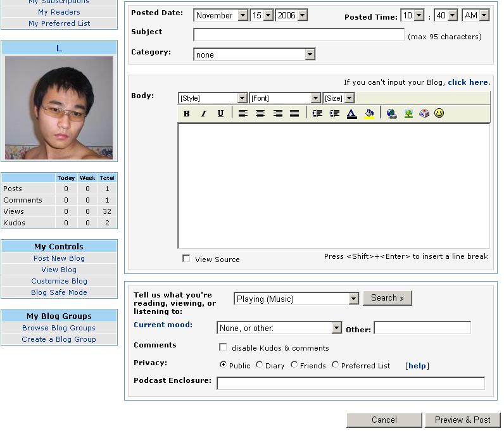
Task: Focus the Podcast Enclosure field
Action: [x=351, y=384]
